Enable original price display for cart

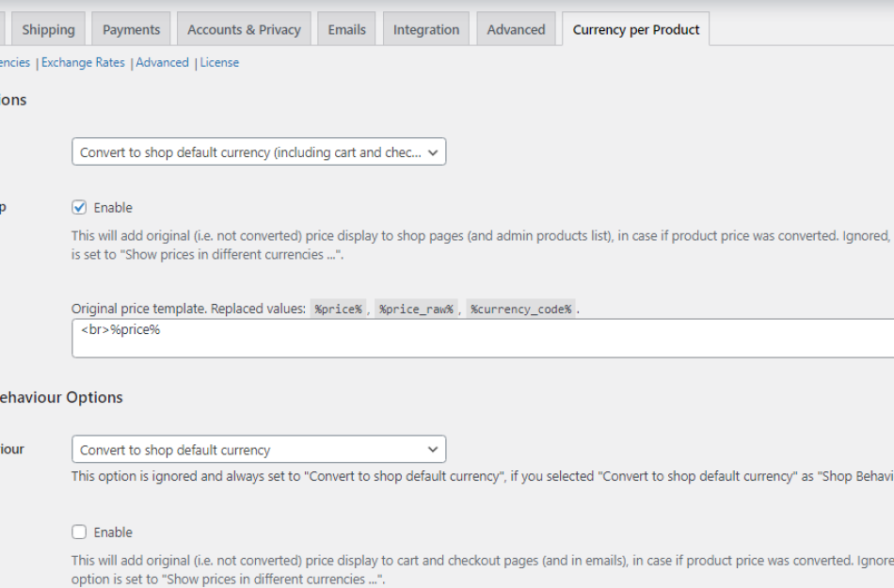coord(79,532)
